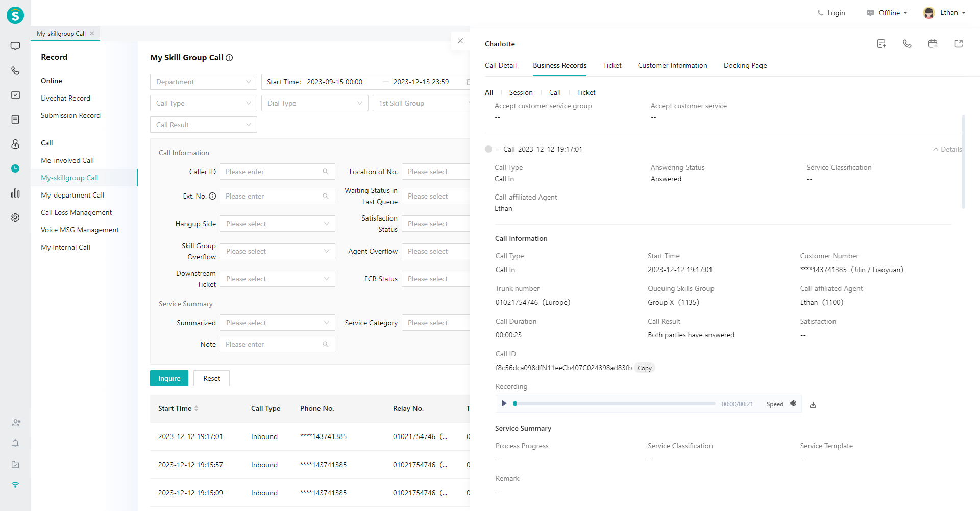Switch to the Customer Information tab

(672, 65)
